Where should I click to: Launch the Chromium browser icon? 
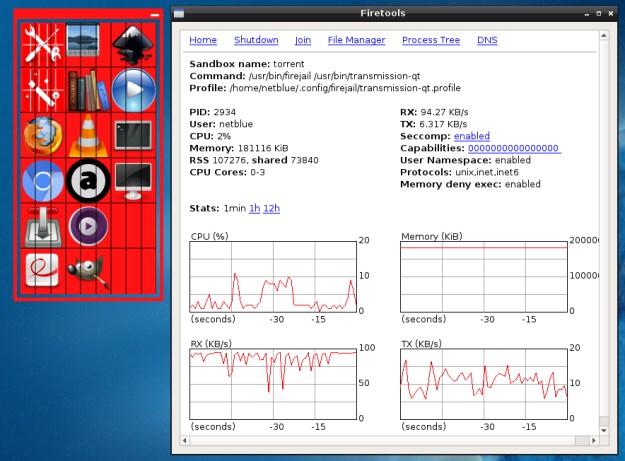[x=43, y=181]
